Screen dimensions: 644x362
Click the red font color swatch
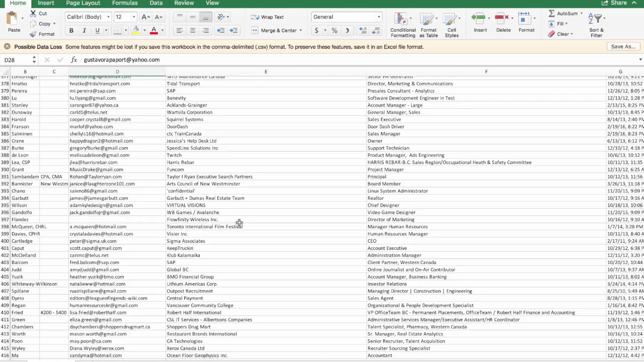pyautogui.click(x=154, y=31)
